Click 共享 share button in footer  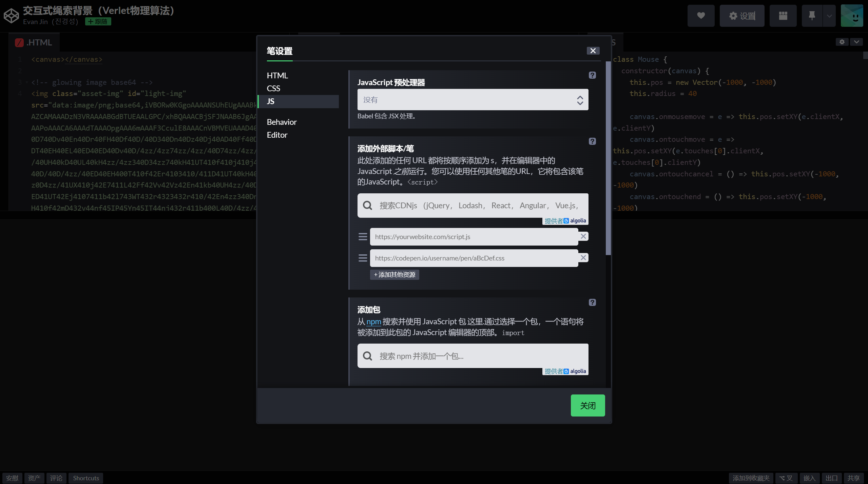click(x=853, y=478)
